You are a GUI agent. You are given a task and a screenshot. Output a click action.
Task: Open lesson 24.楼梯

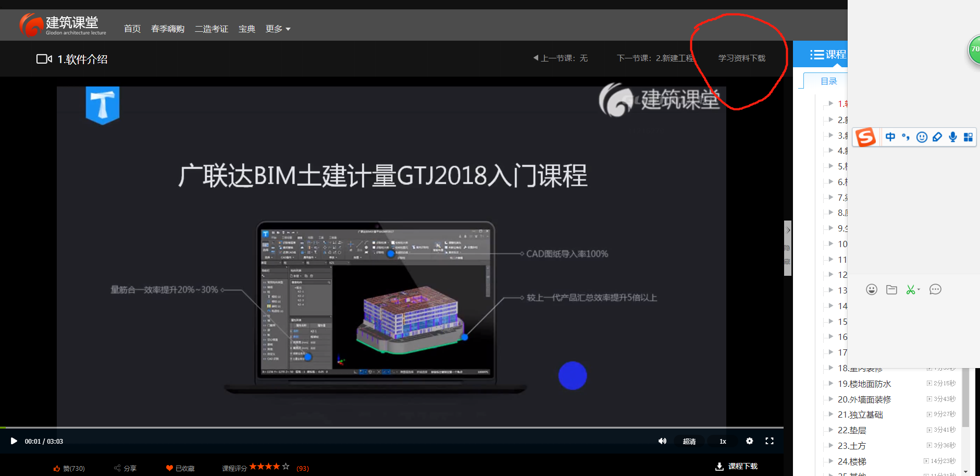point(852,461)
